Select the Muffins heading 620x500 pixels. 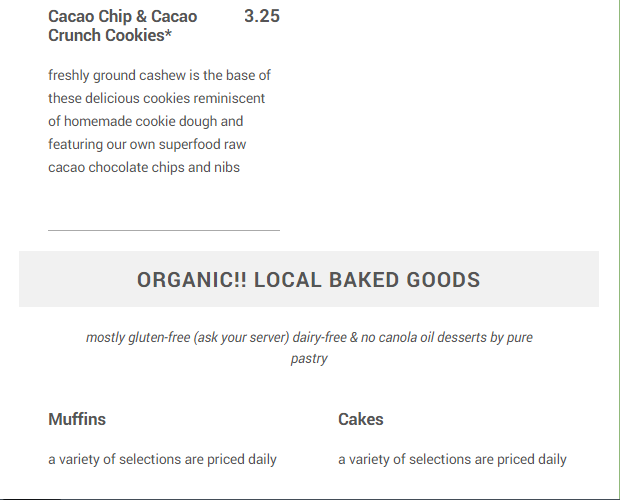pyautogui.click(x=77, y=419)
